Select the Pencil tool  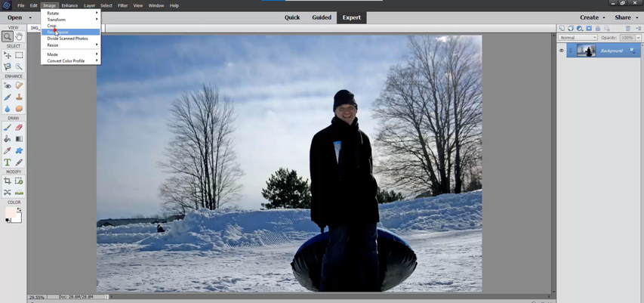(x=19, y=162)
